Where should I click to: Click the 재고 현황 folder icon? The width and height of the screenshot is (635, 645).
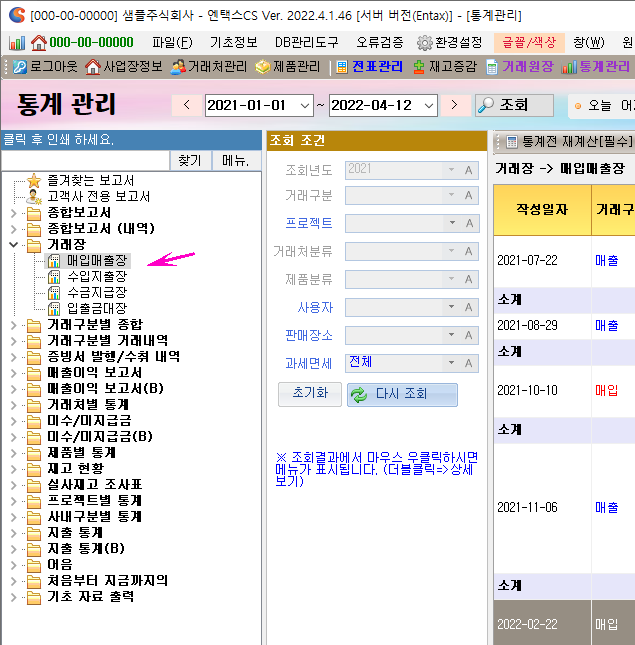point(34,469)
